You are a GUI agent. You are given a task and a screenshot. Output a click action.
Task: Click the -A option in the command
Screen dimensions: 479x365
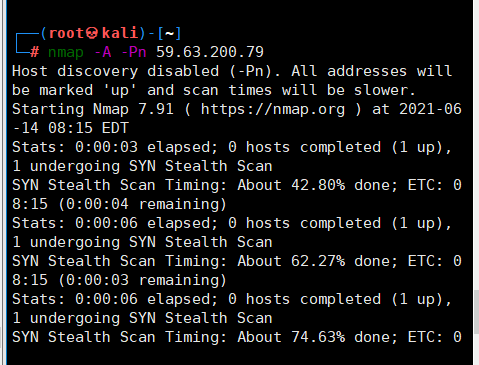(x=102, y=52)
